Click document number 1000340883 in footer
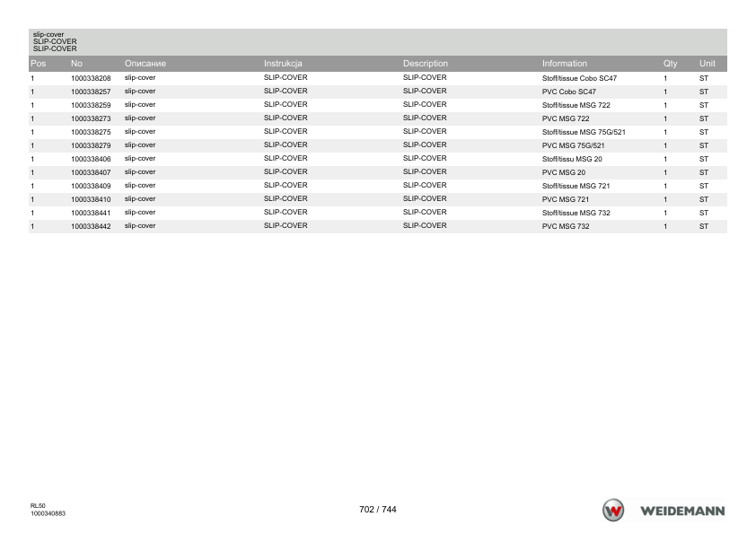 click(x=48, y=513)
